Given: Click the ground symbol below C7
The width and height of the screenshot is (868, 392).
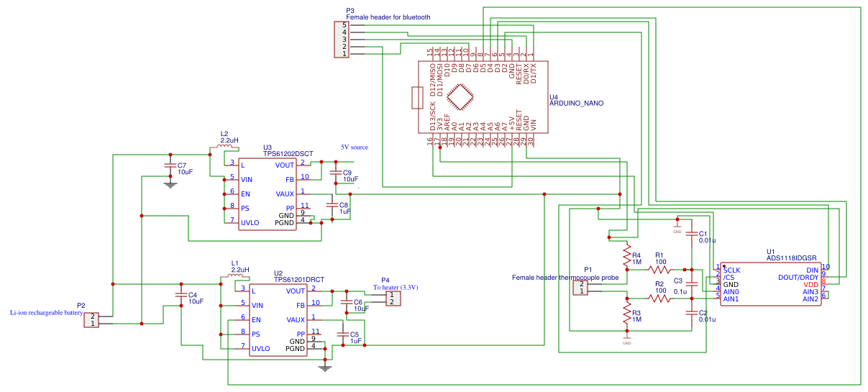Looking at the screenshot, I should [170, 184].
